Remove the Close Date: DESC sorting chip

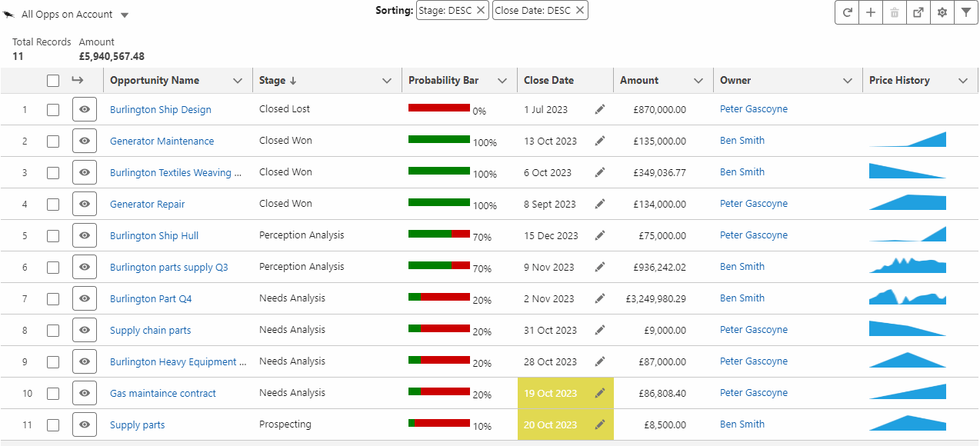pos(580,10)
